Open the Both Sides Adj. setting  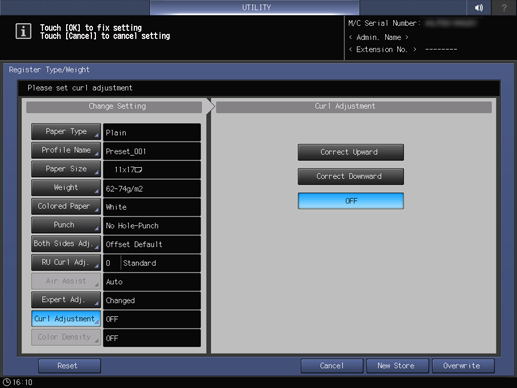(66, 244)
